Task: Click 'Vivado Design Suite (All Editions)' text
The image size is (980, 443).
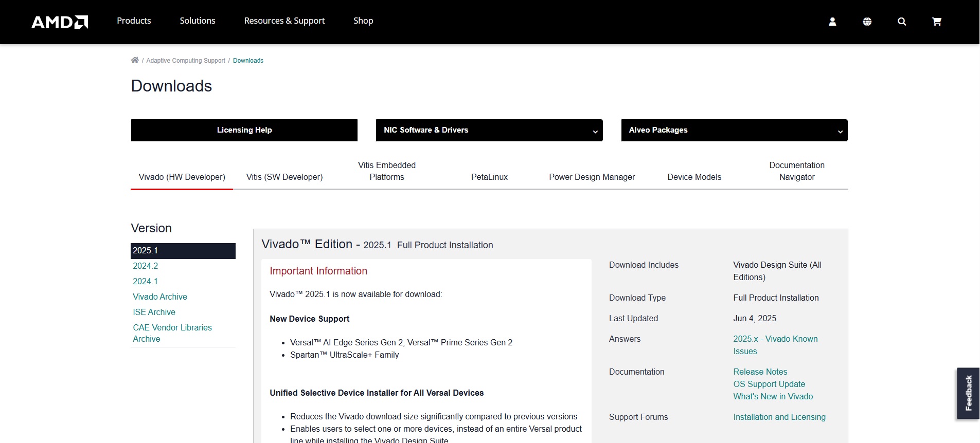Action: [x=777, y=271]
